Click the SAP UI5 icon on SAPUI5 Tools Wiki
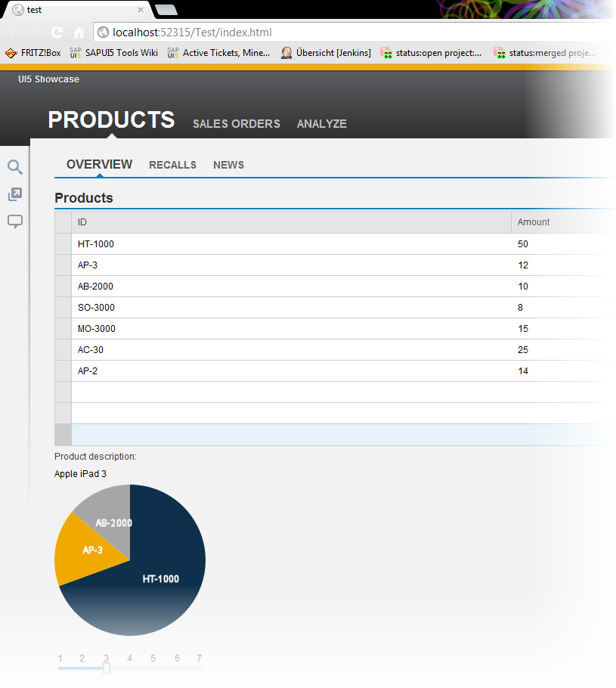The height and width of the screenshot is (688, 616). (x=75, y=53)
